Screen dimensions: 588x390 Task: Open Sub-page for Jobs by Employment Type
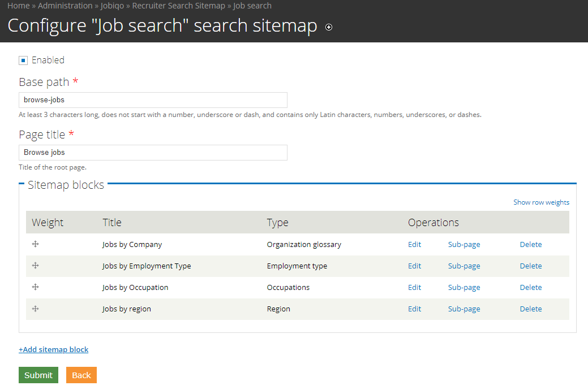[x=463, y=266]
